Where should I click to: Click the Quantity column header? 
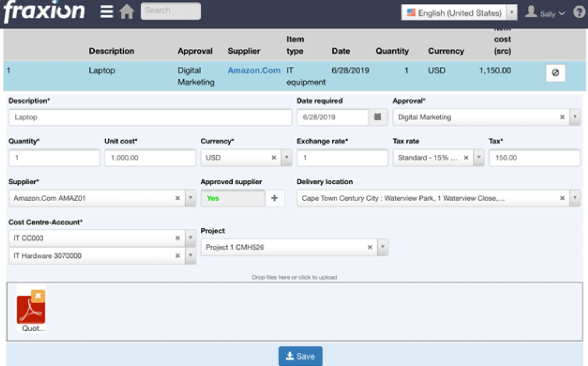[392, 51]
